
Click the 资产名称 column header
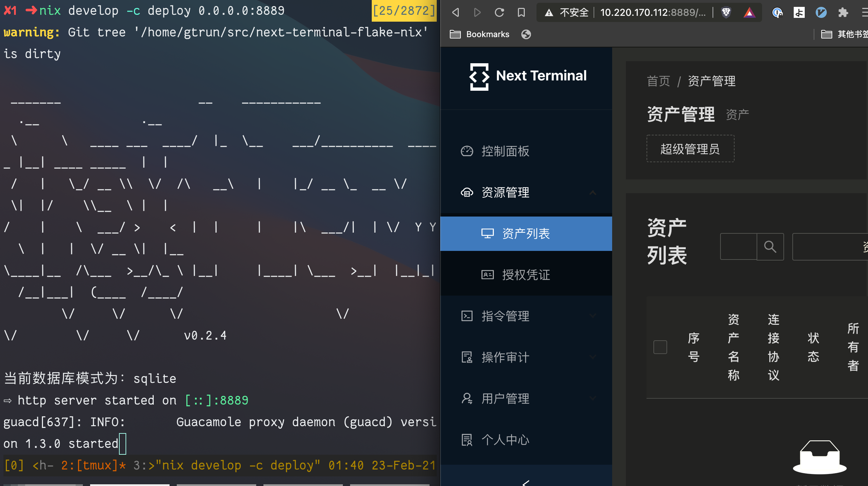[x=734, y=347]
